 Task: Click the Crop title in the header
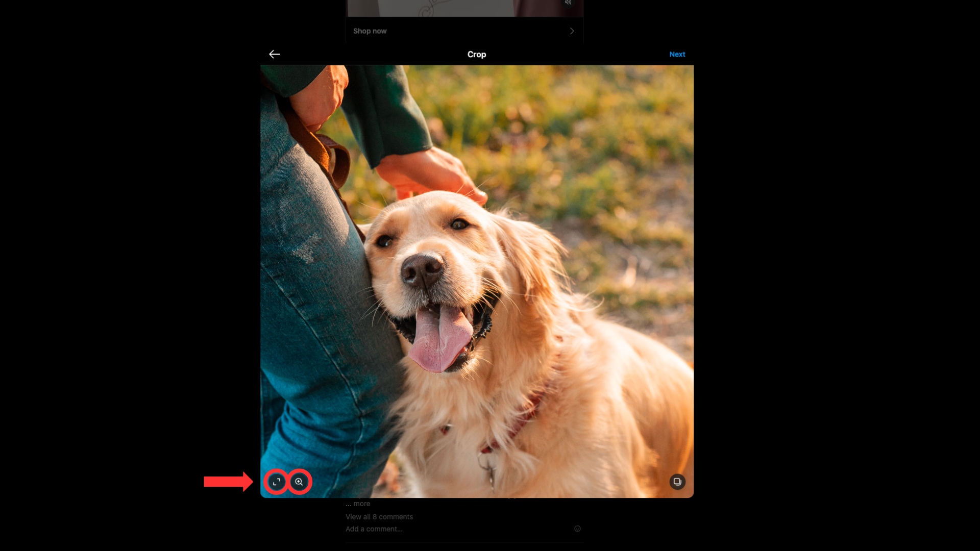(476, 54)
